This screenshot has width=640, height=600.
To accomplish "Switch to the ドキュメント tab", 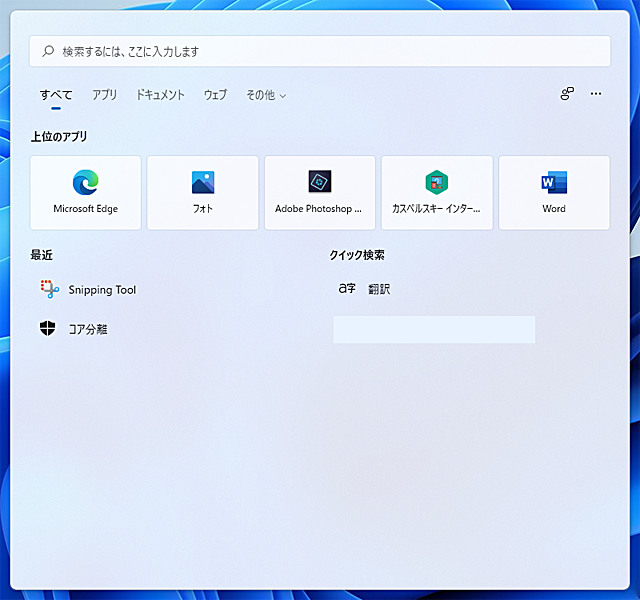I will [x=160, y=95].
